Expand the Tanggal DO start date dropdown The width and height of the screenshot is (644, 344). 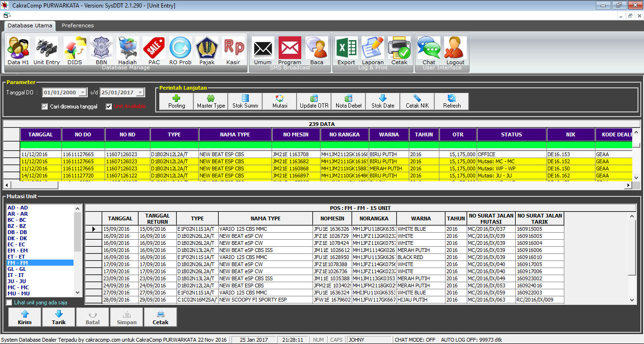(83, 93)
